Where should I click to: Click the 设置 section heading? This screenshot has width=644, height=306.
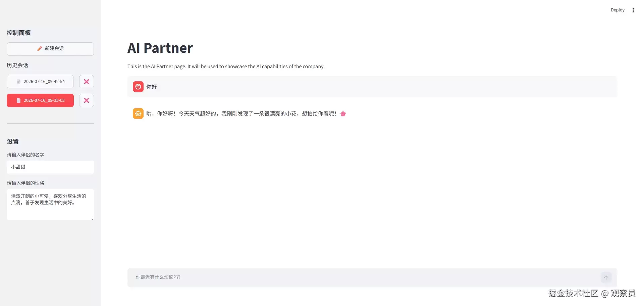13,141
